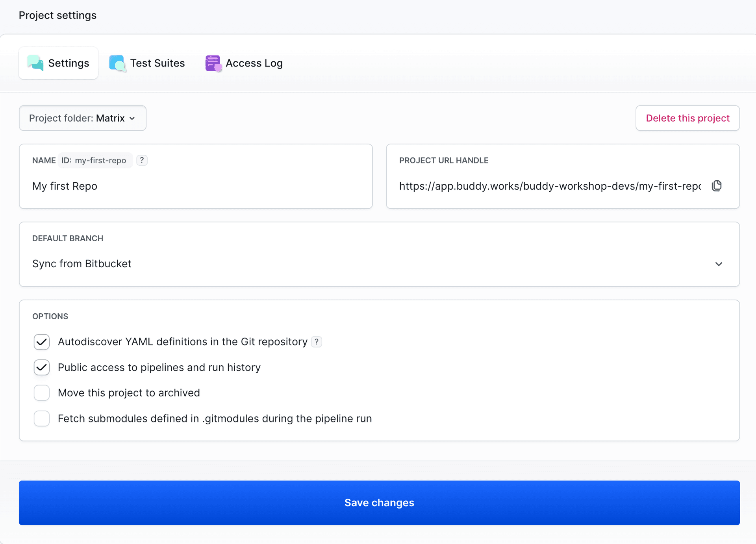
Task: Open help tooltip beside the project ID
Action: (142, 160)
